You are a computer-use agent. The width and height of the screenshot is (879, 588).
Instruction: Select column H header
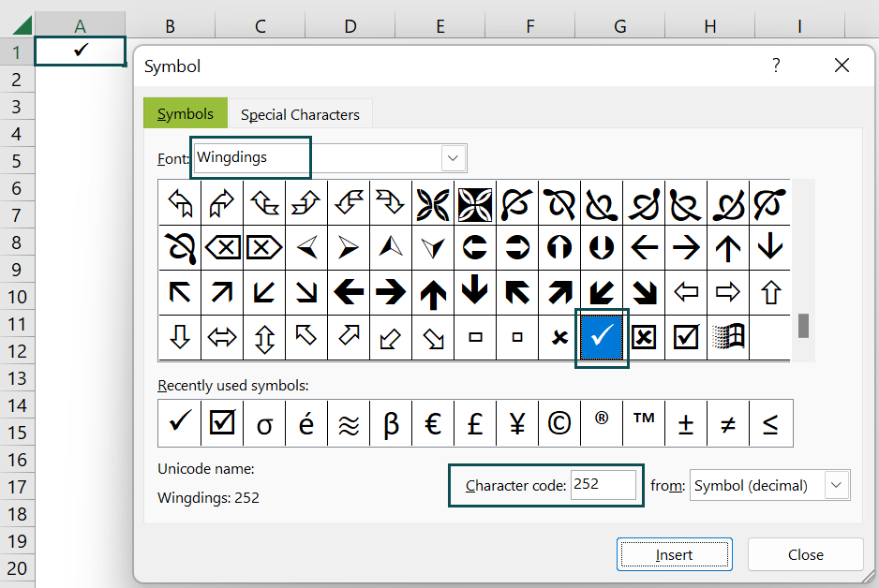click(709, 26)
